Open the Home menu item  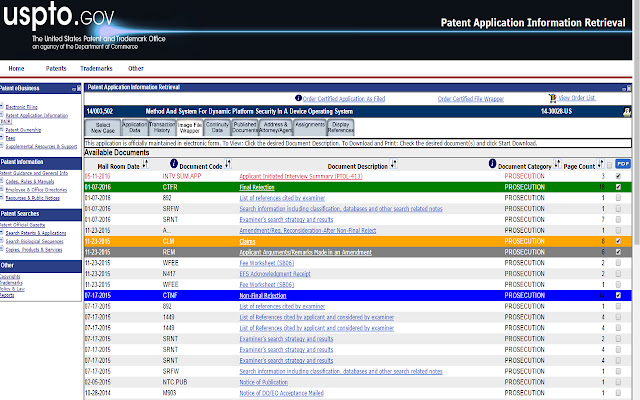16,69
